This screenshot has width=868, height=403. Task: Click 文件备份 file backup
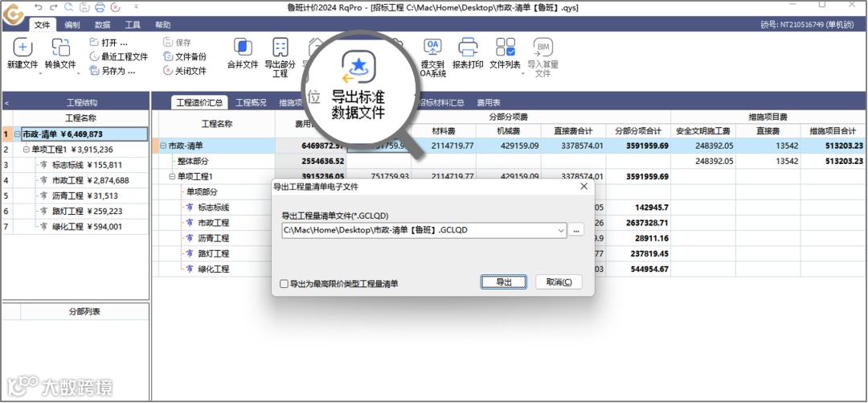[185, 56]
